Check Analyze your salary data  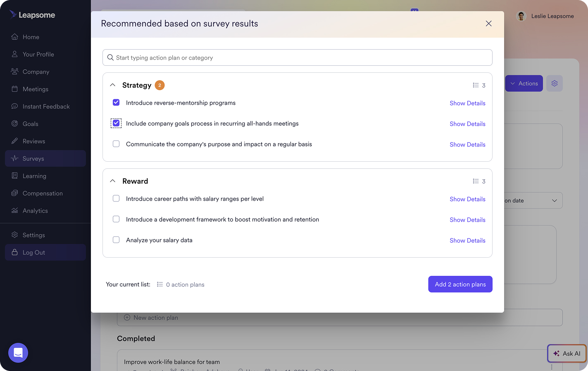116,239
